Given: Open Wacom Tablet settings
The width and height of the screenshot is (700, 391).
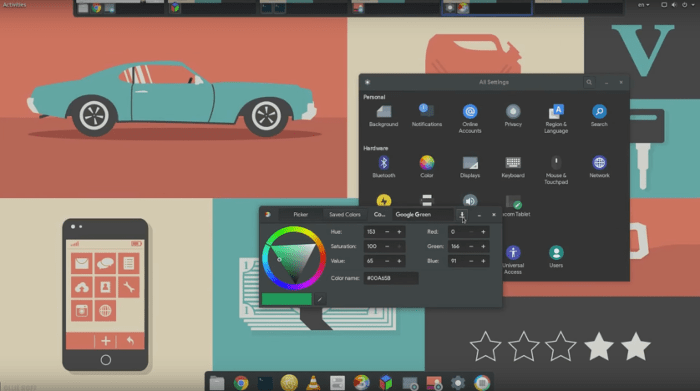Looking at the screenshot, I should pos(516,207).
